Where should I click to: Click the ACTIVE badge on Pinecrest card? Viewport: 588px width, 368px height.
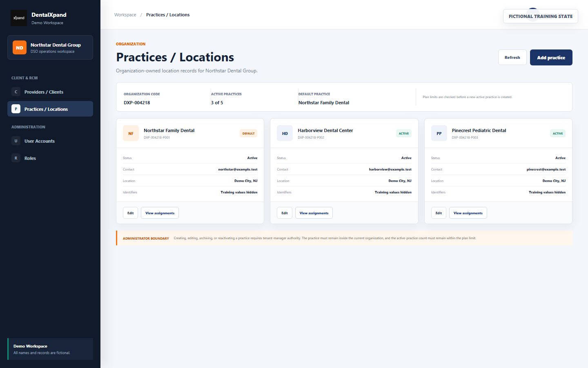[558, 133]
